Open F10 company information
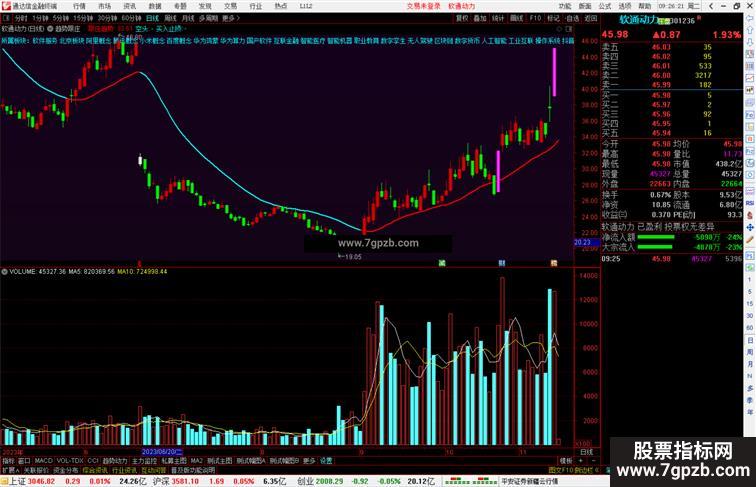756x487 pixels. point(535,18)
